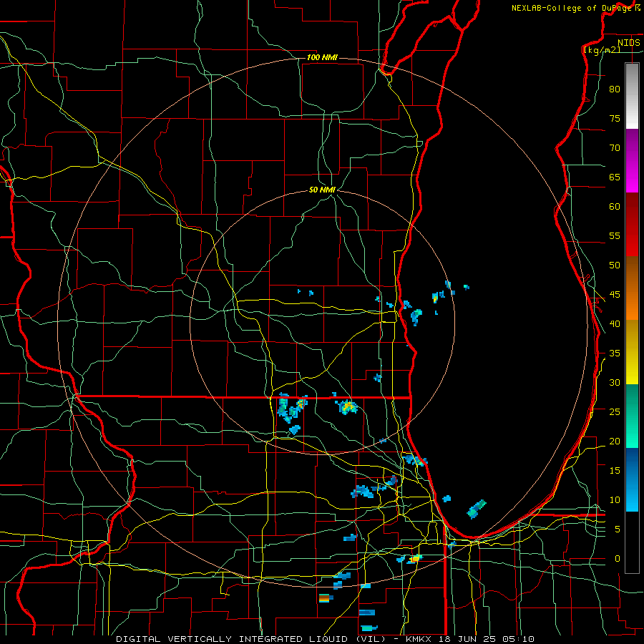The image size is (644, 644).
Task: Select the 65 value on the VIL scale
Action: (x=615, y=177)
